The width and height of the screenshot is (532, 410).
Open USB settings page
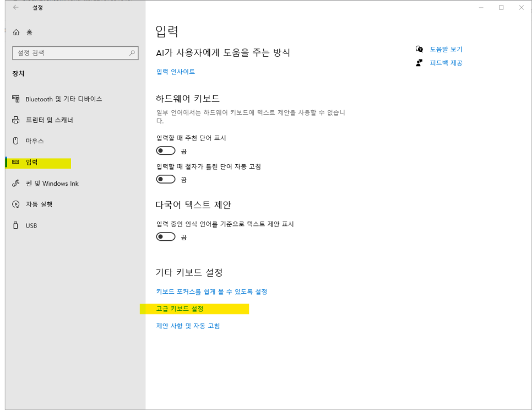pyautogui.click(x=31, y=225)
